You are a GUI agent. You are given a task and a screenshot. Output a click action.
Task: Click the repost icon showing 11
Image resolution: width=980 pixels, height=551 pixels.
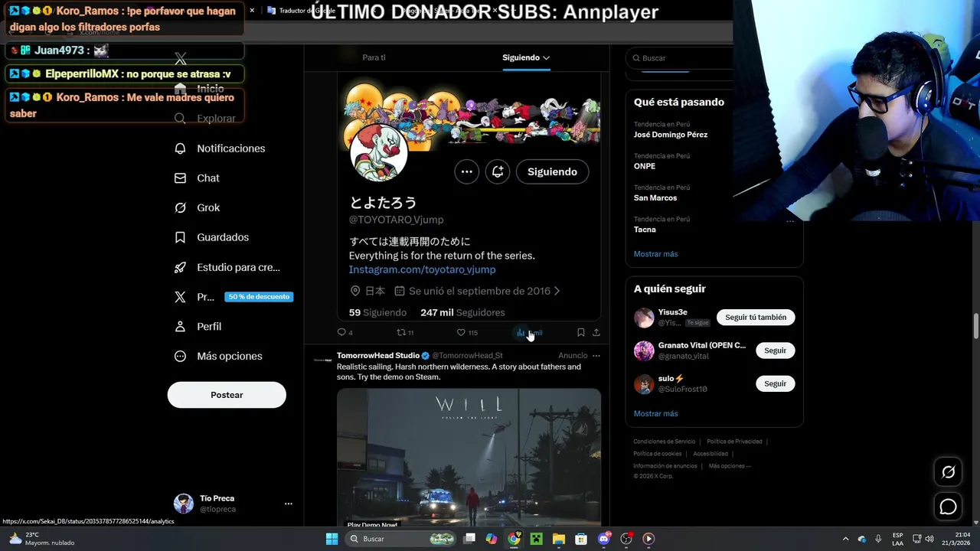[400, 332]
